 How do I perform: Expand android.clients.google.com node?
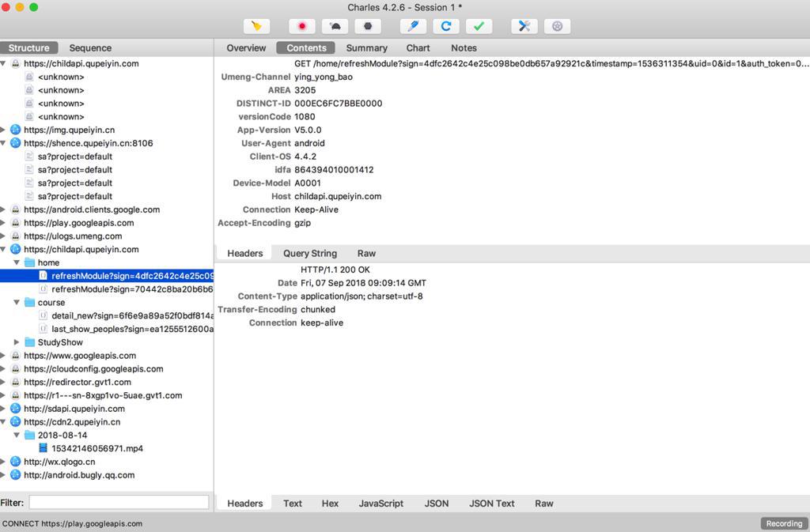pyautogui.click(x=3, y=209)
